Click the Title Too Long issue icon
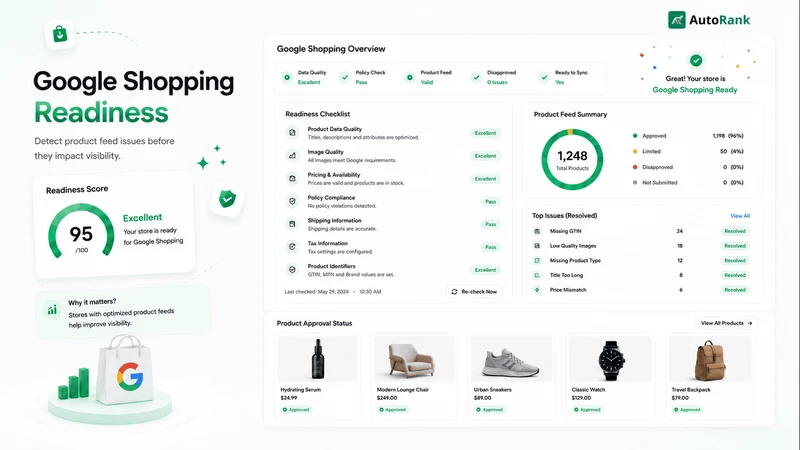 (537, 276)
